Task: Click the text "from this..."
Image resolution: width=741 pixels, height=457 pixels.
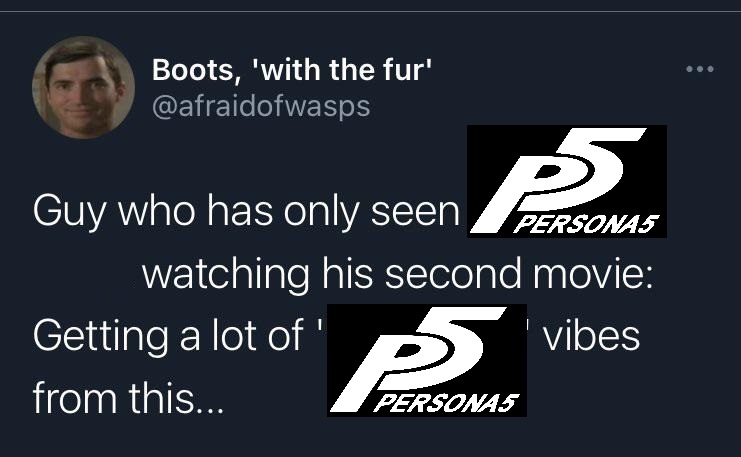Action: tap(128, 397)
